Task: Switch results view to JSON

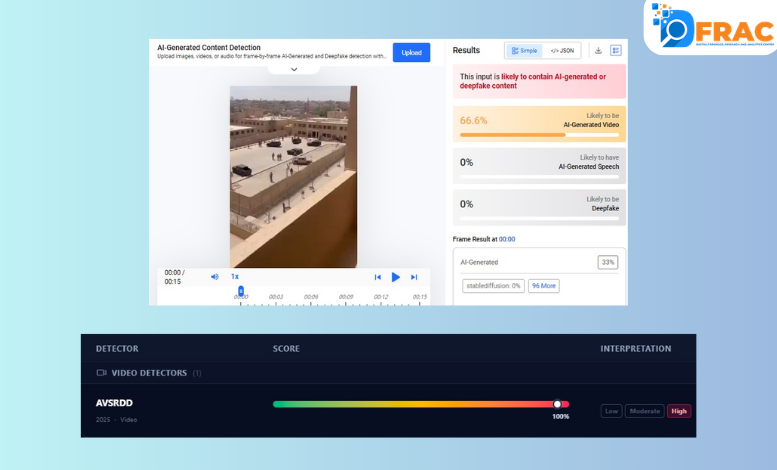Action: (x=562, y=50)
